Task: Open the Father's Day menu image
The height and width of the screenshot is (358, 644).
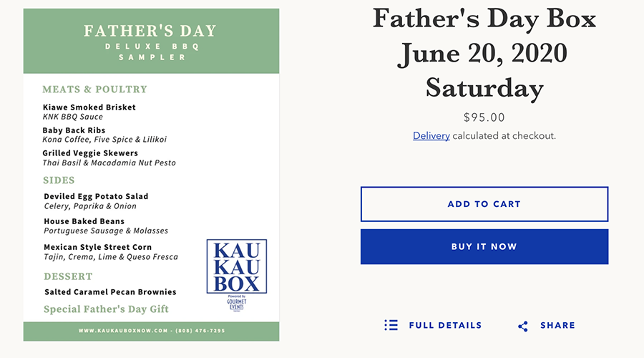Action: point(151,175)
